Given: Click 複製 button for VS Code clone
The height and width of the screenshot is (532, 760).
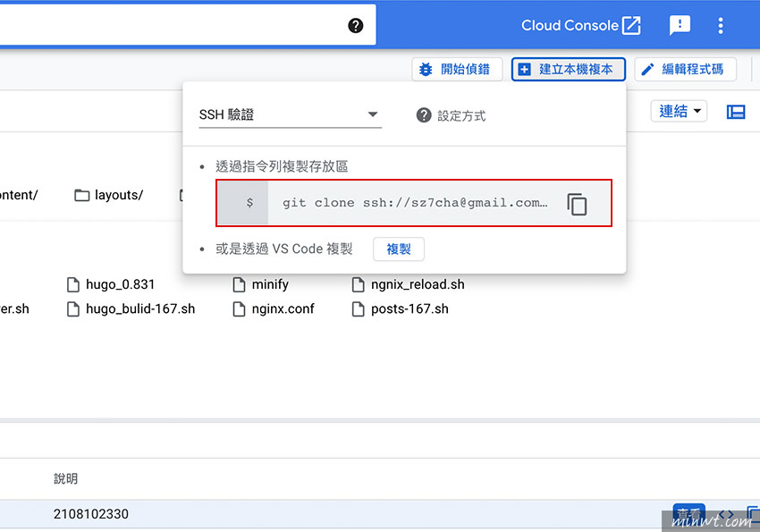Looking at the screenshot, I should click(399, 249).
